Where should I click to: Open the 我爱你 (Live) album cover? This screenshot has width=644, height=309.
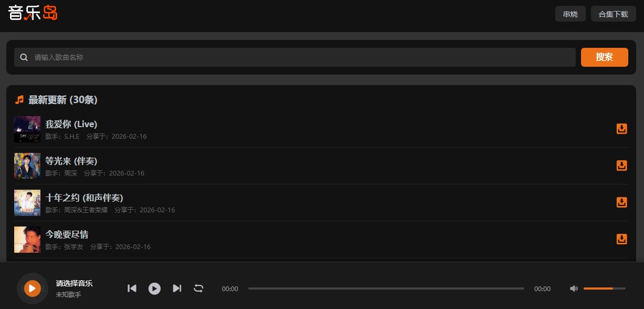[x=27, y=129]
